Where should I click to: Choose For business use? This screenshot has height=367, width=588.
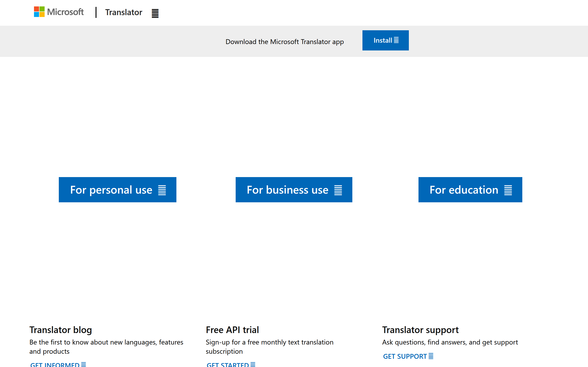294,189
